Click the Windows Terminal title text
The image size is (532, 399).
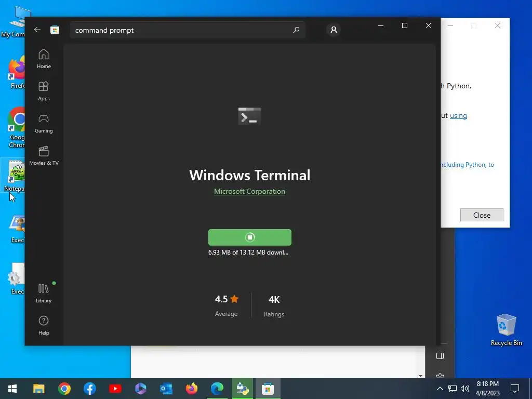click(x=250, y=175)
